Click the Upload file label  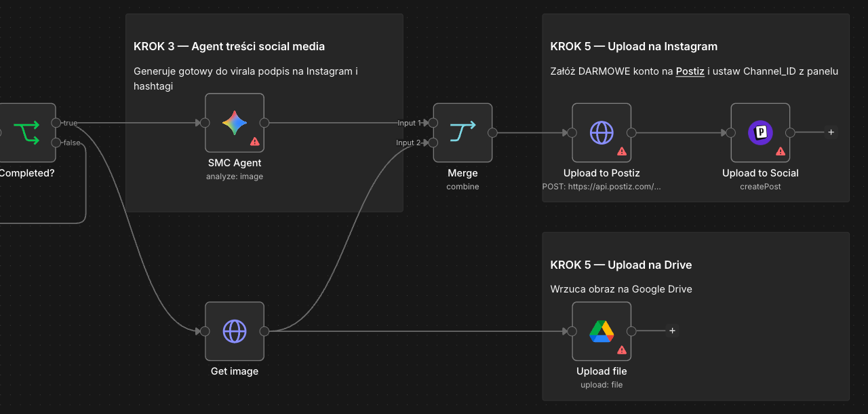coord(601,371)
